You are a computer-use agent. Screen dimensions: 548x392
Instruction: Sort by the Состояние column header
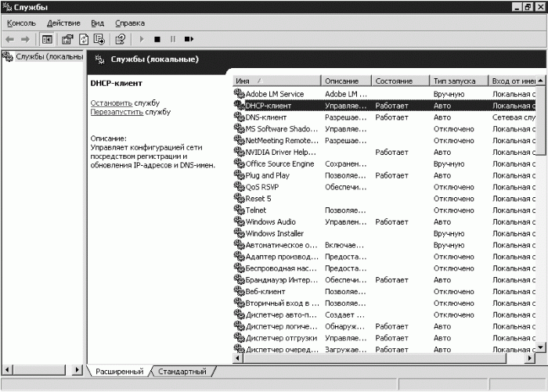click(400, 81)
